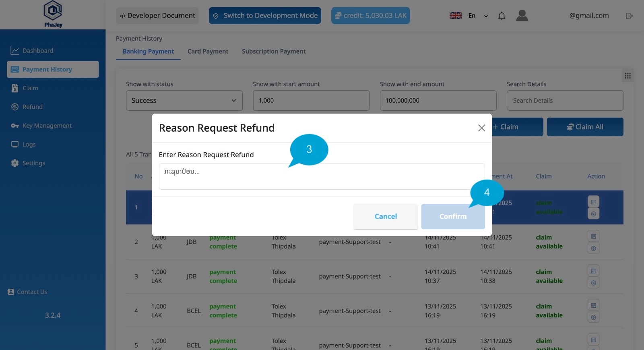Open notifications bell

502,16
